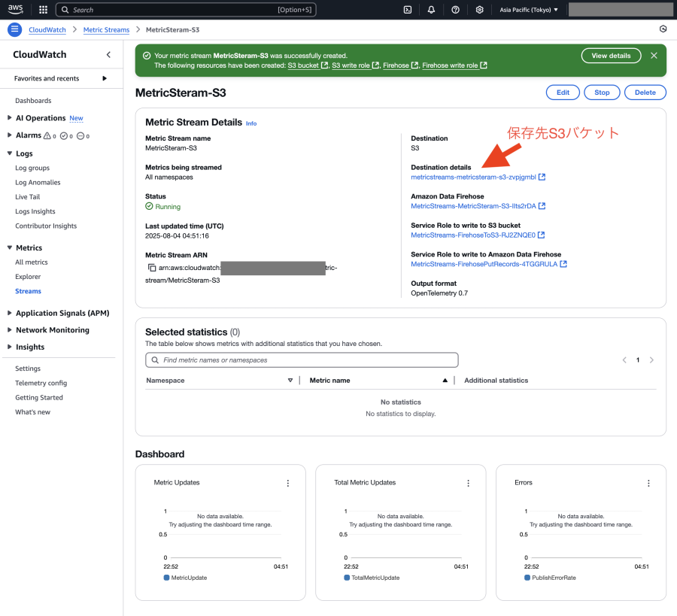
Task: Open Dashboards in sidebar
Action: tap(33, 101)
